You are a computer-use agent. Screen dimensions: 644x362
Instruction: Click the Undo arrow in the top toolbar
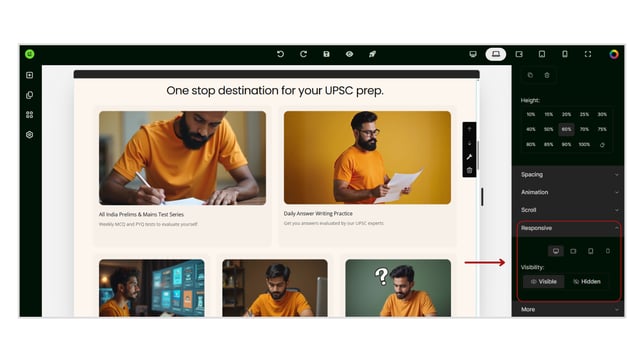pos(280,54)
